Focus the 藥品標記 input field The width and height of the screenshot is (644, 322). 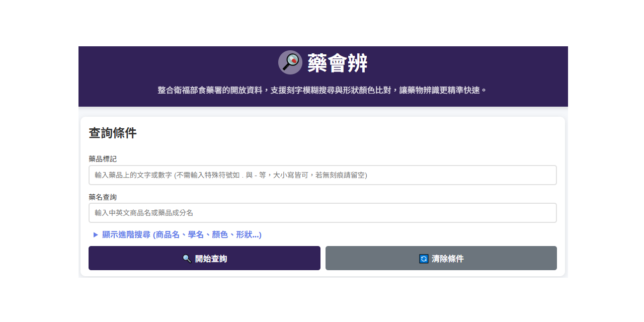323,175
